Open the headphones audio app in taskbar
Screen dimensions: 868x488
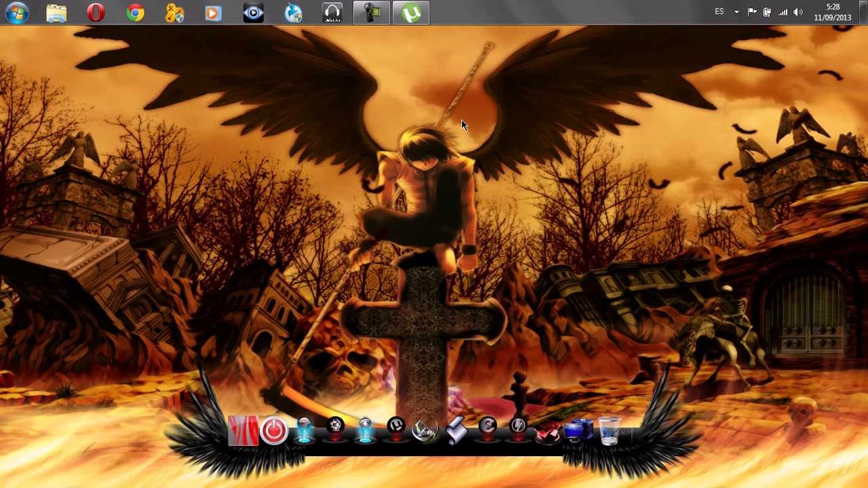click(x=332, y=12)
